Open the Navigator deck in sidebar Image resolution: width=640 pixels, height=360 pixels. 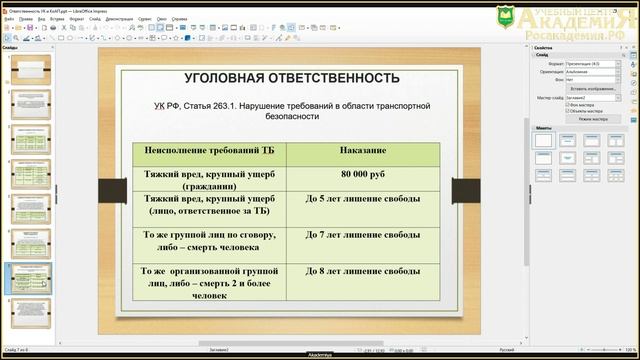click(x=634, y=83)
